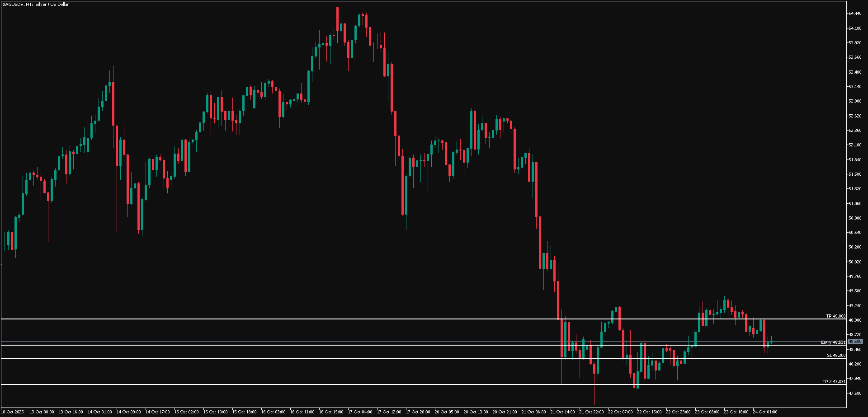This screenshot has height=417, width=868.
Task: Click the 47.680 price axis label
Action: [854, 393]
